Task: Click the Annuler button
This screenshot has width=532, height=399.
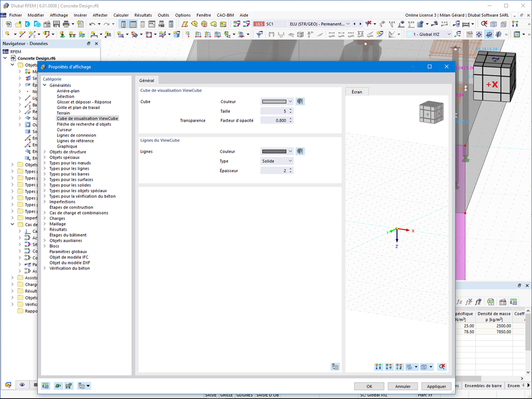Action: (403, 386)
